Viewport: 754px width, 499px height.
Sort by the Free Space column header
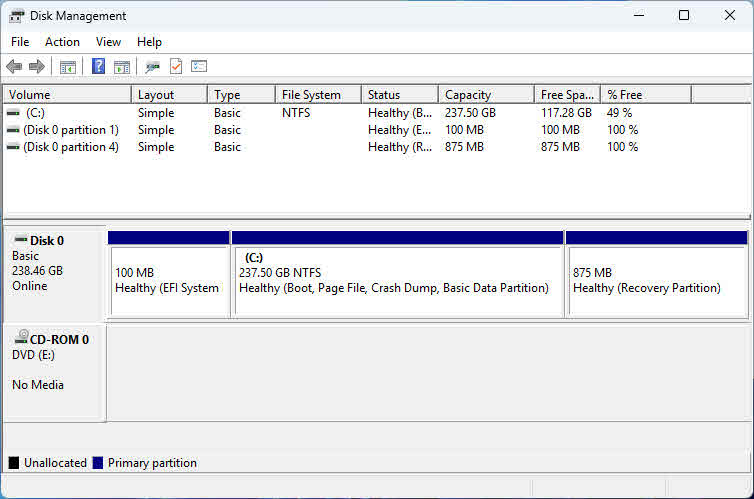pyautogui.click(x=568, y=95)
